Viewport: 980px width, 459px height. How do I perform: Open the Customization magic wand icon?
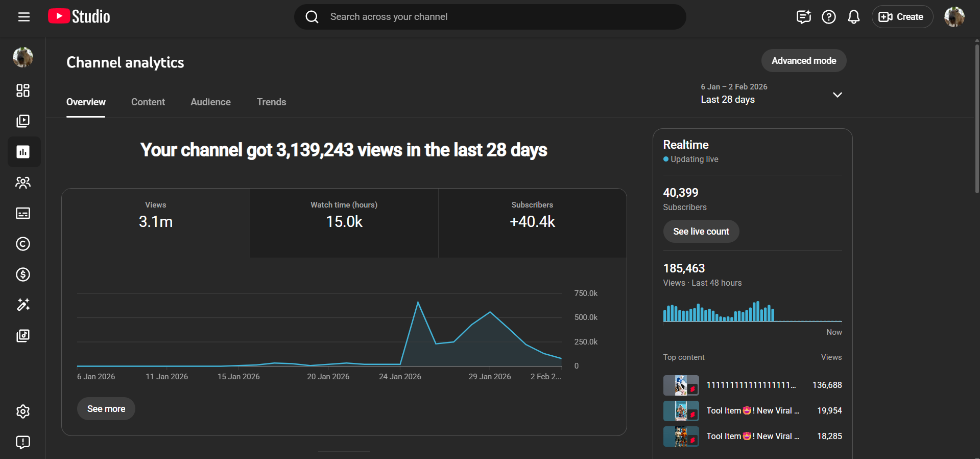click(x=23, y=305)
